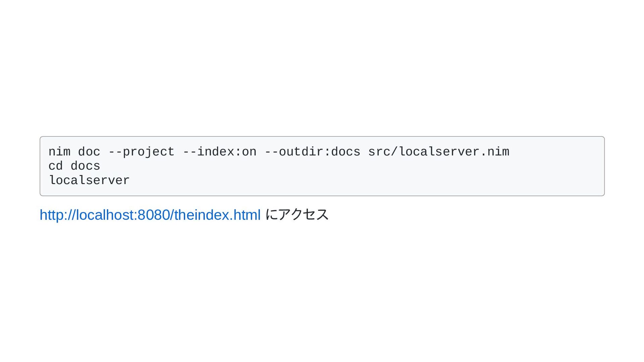The image size is (644, 362).
Task: Click 'theindex.html' portion of the URL
Action: (x=217, y=215)
